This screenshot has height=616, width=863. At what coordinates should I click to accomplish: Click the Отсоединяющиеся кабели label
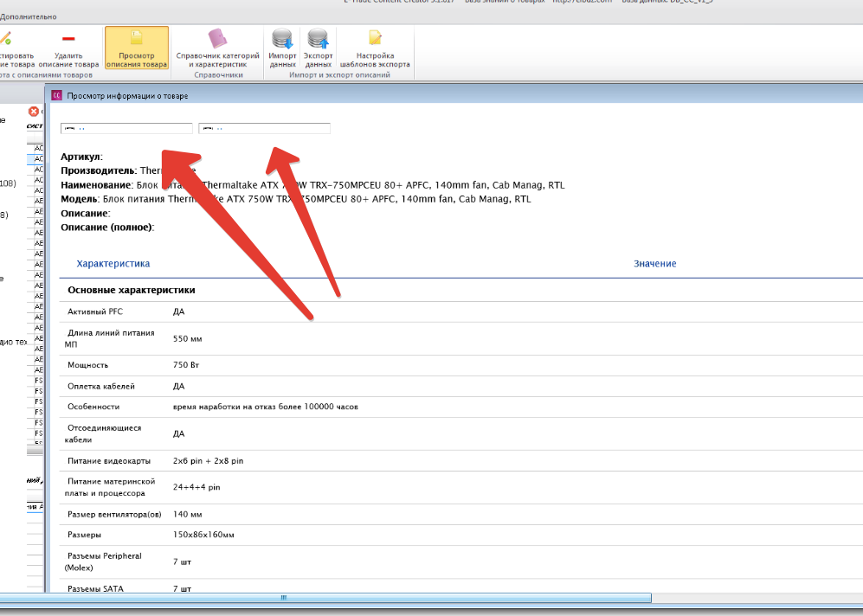(x=103, y=433)
